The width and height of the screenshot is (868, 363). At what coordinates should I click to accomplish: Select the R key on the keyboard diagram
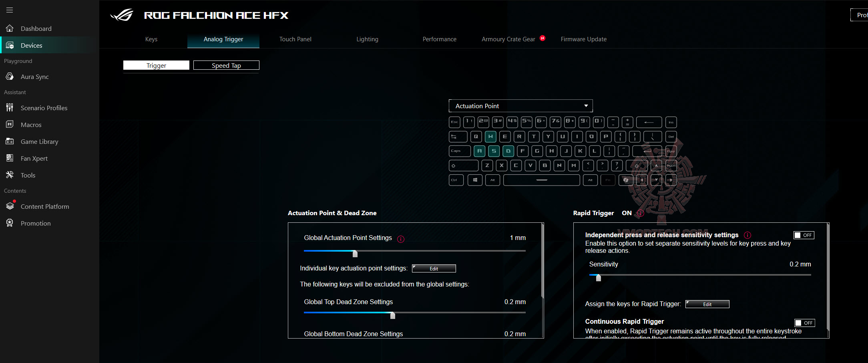click(x=519, y=137)
